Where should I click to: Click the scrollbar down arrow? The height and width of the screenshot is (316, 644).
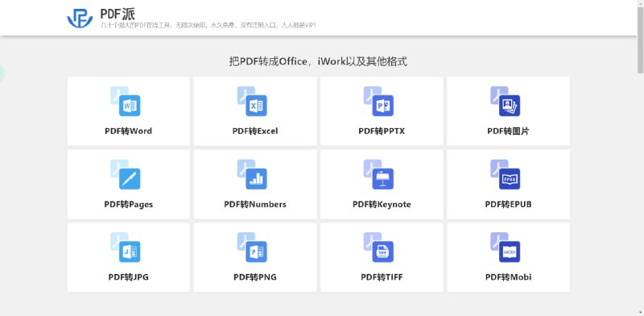(640, 312)
